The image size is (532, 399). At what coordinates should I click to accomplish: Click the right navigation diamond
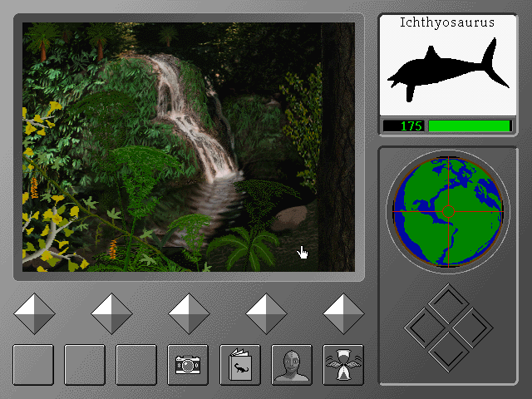(x=472, y=328)
